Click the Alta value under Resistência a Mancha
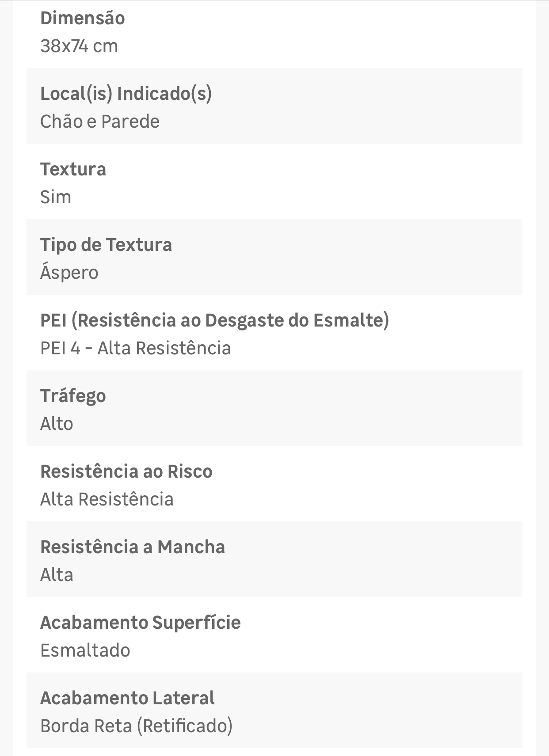This screenshot has height=756, width=549. click(57, 575)
